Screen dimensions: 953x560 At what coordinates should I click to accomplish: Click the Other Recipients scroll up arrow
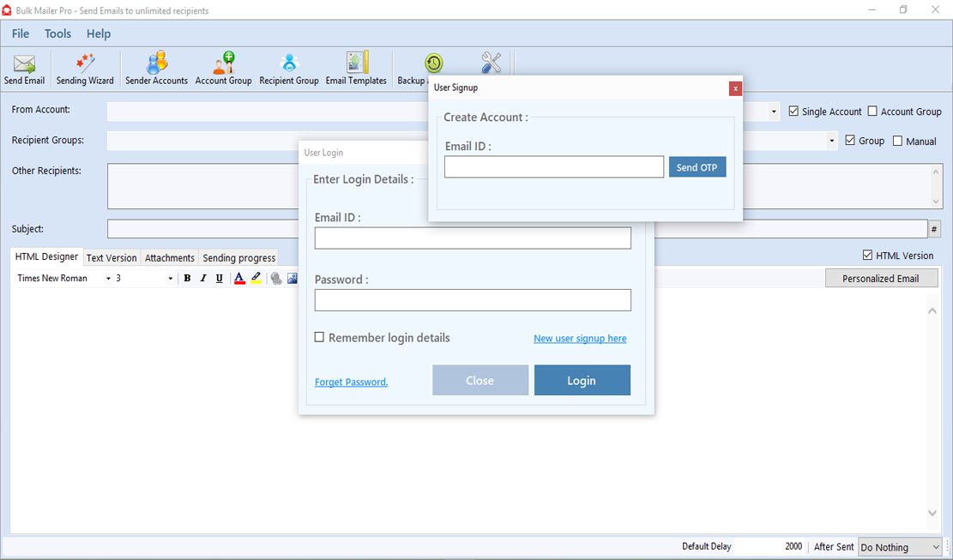click(x=935, y=172)
